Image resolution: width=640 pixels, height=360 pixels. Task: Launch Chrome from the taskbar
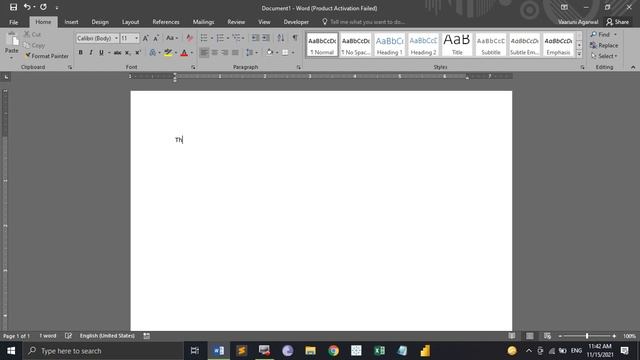click(333, 351)
